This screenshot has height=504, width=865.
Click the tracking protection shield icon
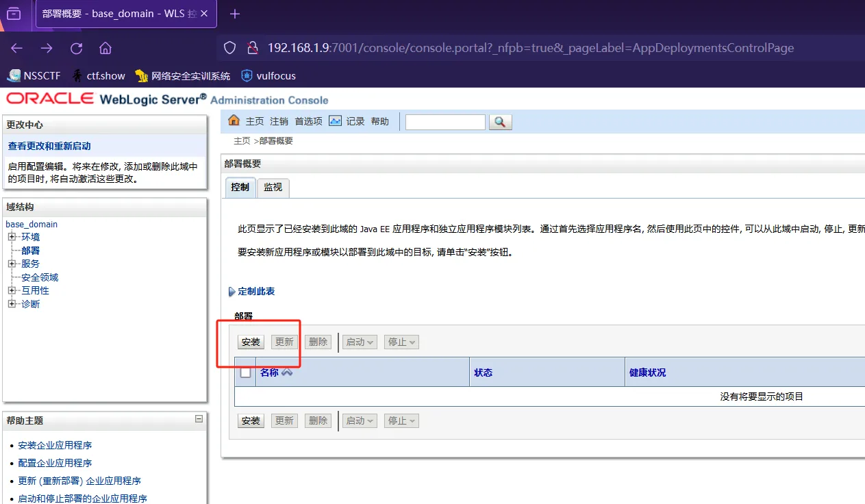(230, 48)
